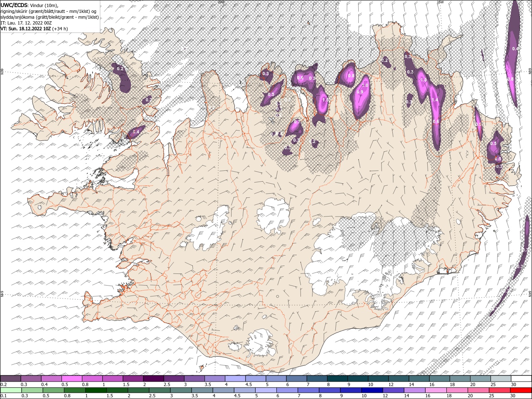Click the UWC/ECDS title text

(14, 5)
